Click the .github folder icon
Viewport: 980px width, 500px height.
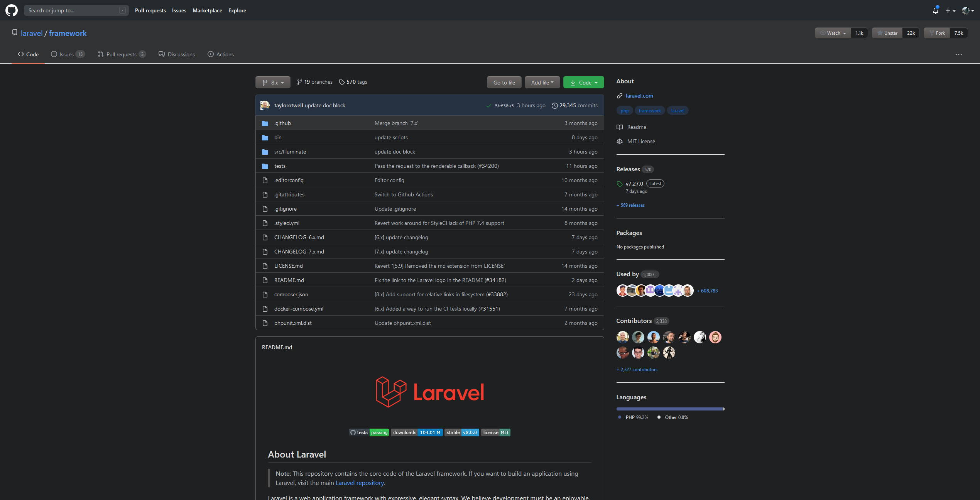tap(265, 123)
